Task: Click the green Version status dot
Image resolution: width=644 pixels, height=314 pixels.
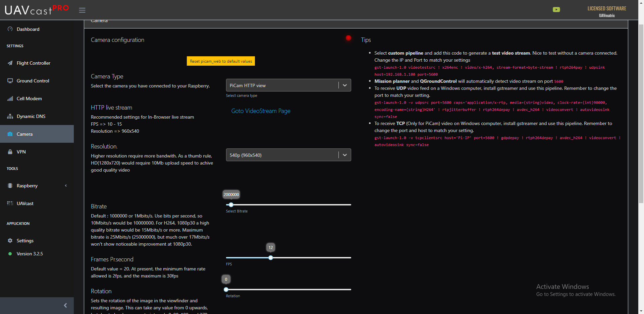Action: tap(10, 254)
